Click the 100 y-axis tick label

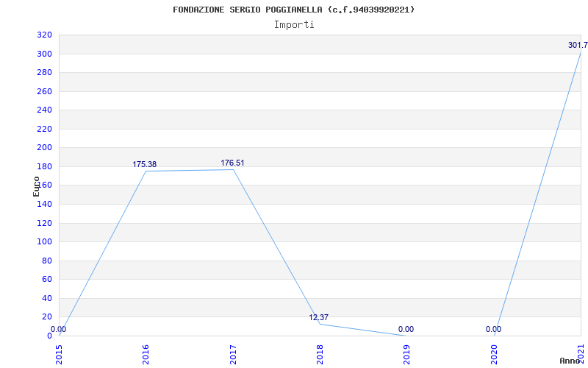(x=44, y=242)
